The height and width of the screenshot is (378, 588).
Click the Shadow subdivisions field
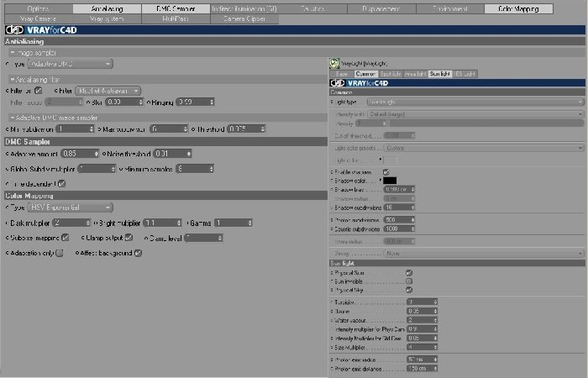tap(399, 207)
